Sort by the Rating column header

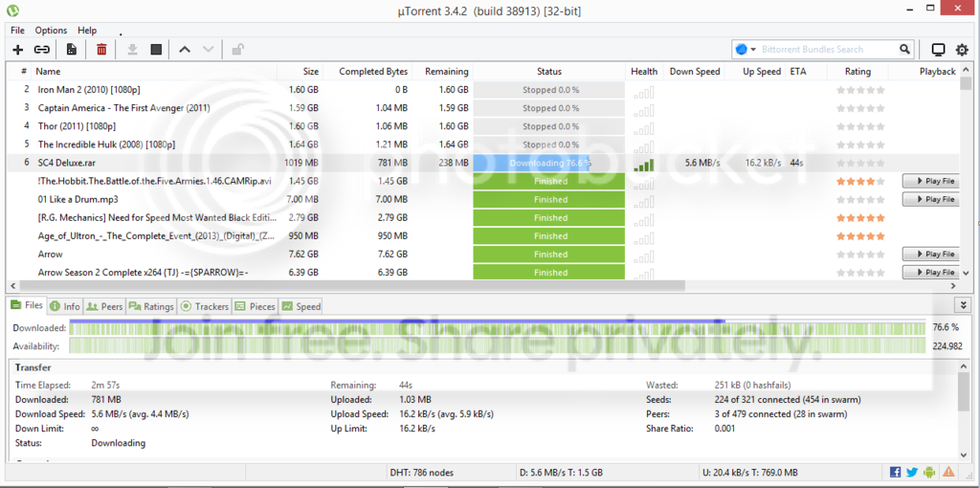coord(857,71)
